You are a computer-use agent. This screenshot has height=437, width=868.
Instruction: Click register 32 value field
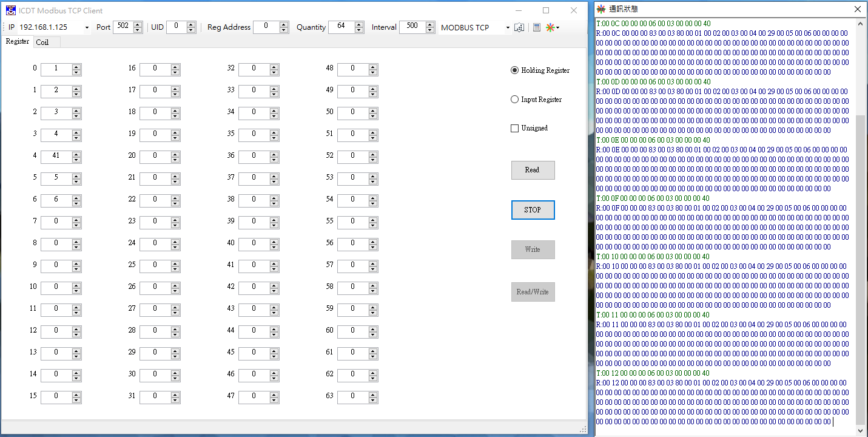pos(254,69)
